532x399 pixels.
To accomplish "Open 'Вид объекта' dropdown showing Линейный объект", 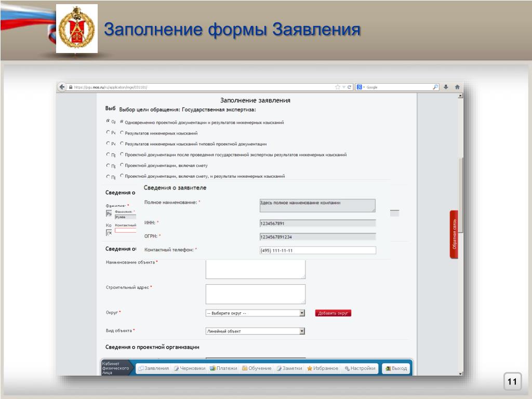I will [255, 331].
